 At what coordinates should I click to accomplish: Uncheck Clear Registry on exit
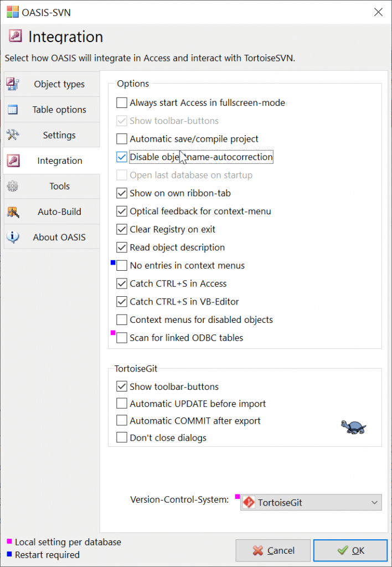121,229
